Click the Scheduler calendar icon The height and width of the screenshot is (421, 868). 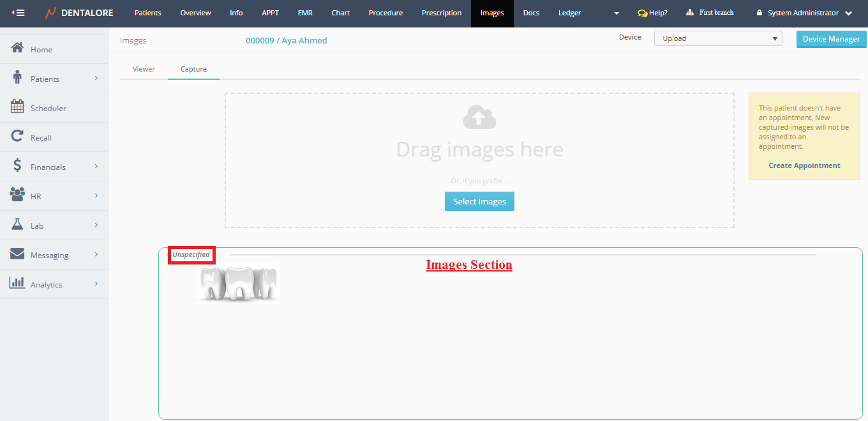pyautogui.click(x=18, y=107)
